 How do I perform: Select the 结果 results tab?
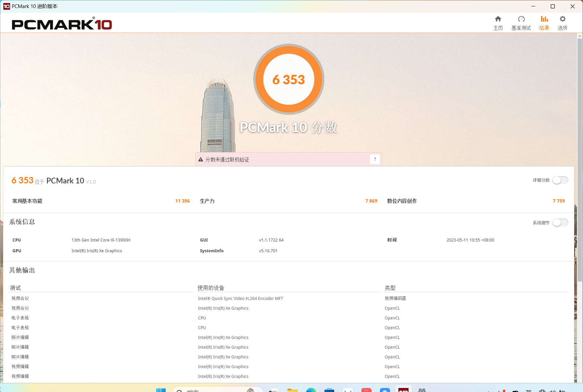[x=544, y=23]
